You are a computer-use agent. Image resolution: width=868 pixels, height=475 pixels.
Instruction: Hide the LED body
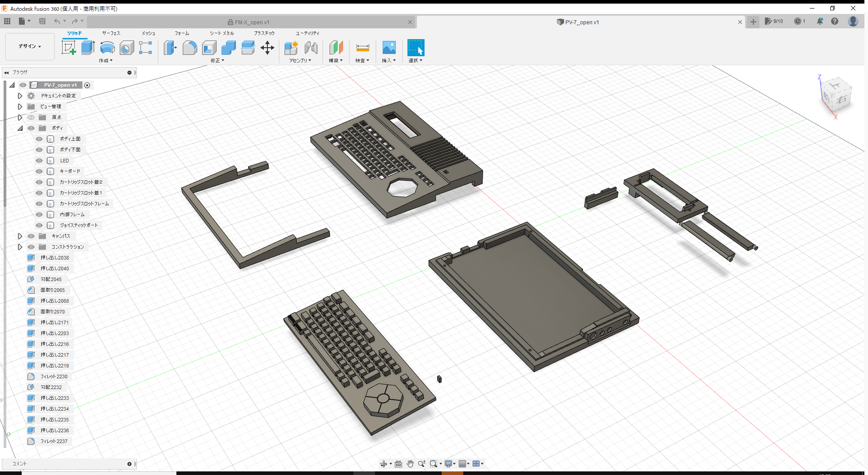coord(39,161)
